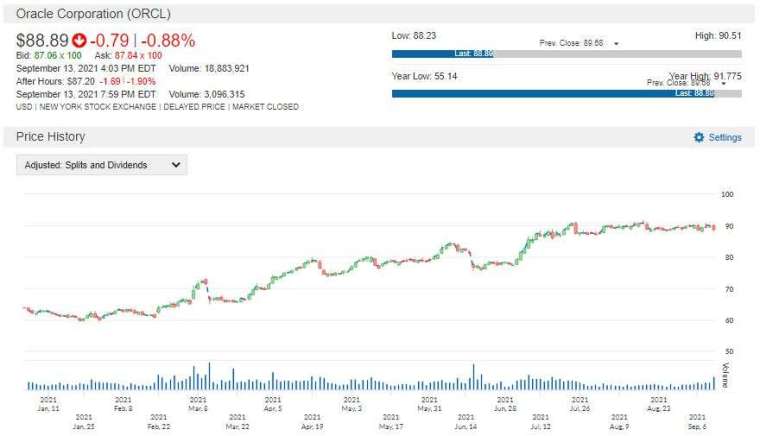Click the 2021 Sep. 6 date axis label
Screen dimensions: 760x436
(x=697, y=421)
